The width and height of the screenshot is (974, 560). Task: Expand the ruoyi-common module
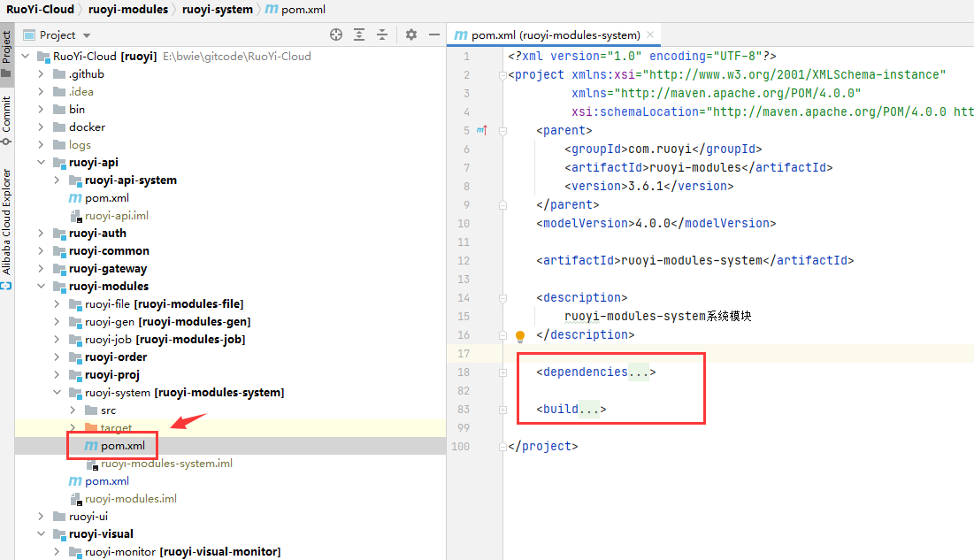41,251
